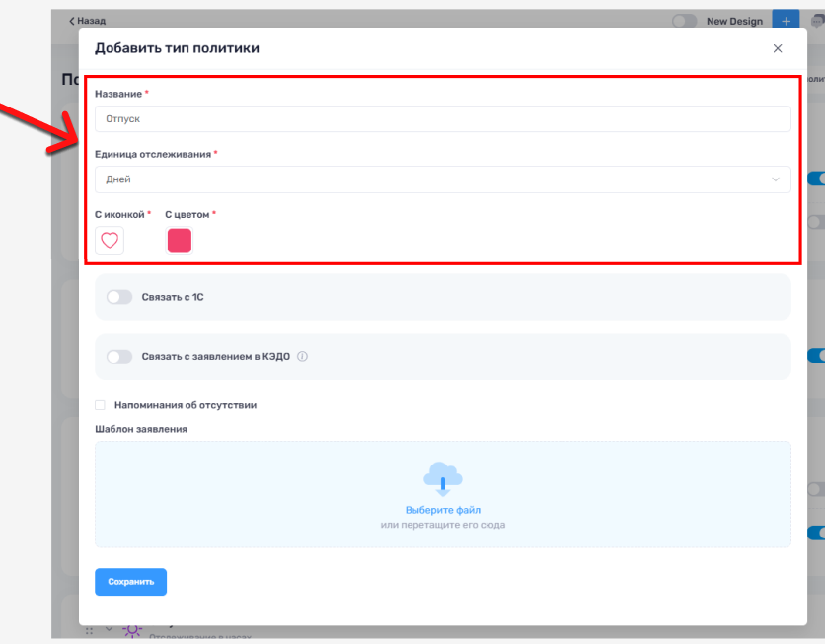The width and height of the screenshot is (825, 644).
Task: Click the purple sun icon at bottom
Action: pyautogui.click(x=131, y=630)
